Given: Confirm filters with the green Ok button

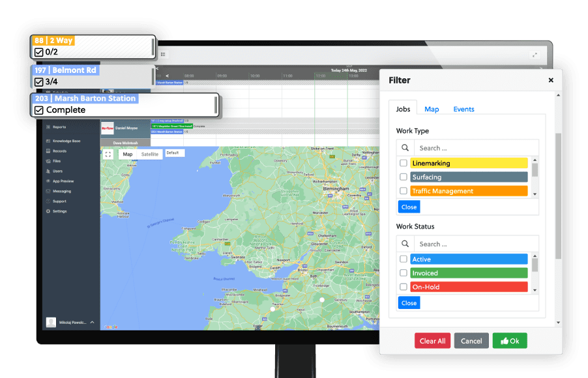Looking at the screenshot, I should (510, 341).
